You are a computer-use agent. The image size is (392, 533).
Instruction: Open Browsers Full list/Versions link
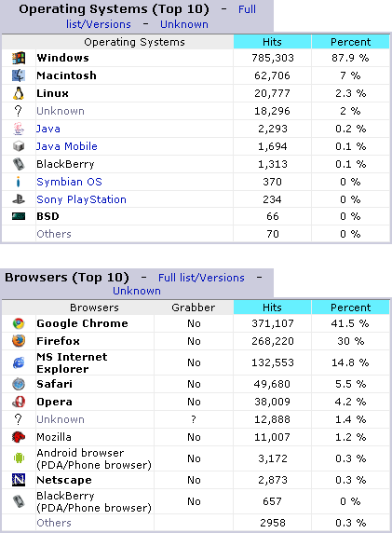point(201,278)
